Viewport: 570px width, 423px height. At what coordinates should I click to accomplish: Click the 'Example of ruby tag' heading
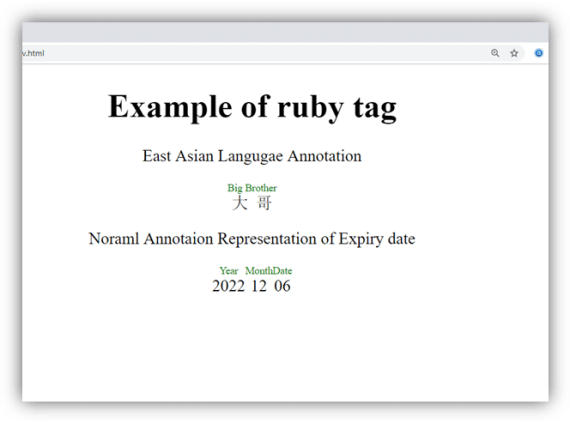click(252, 108)
